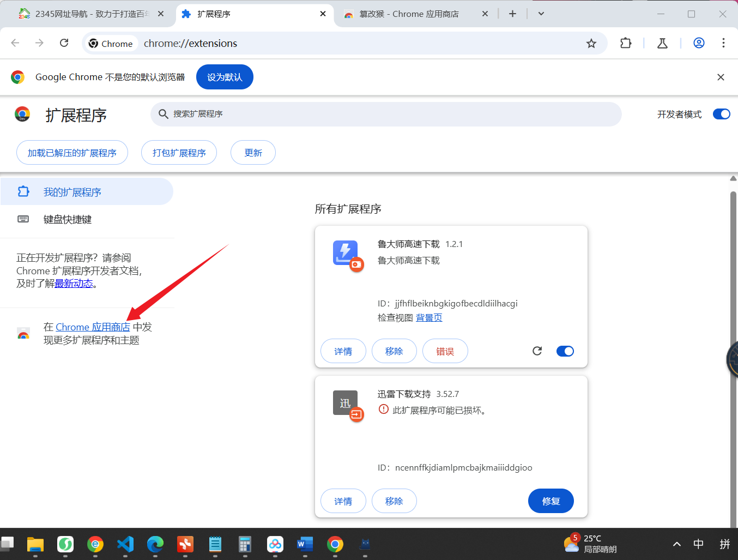Image resolution: width=738 pixels, height=560 pixels.
Task: Click 移除 for 迅雷下载支持
Action: point(394,501)
